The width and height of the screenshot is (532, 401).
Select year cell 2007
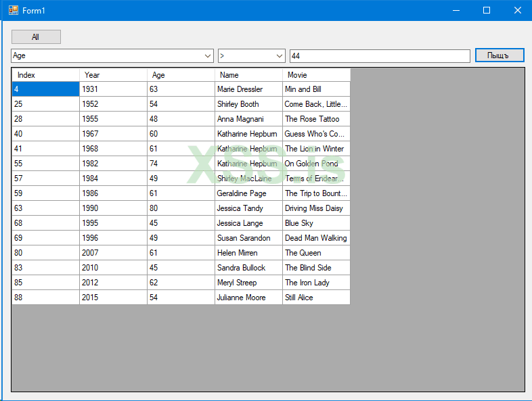pos(113,253)
